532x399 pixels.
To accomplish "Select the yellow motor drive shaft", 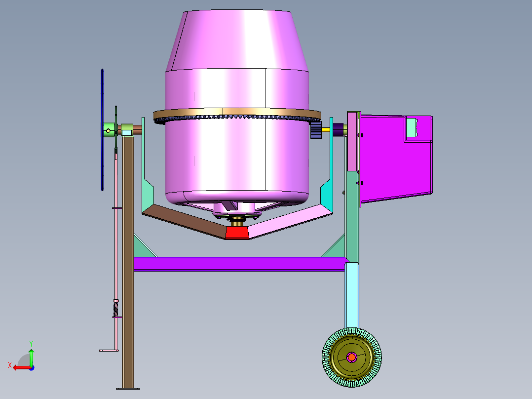I will pos(326,129).
